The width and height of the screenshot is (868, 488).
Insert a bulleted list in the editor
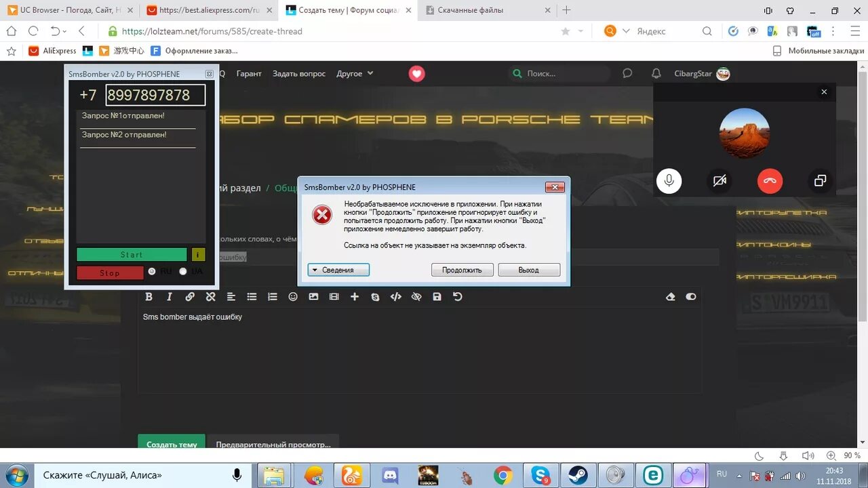click(252, 297)
